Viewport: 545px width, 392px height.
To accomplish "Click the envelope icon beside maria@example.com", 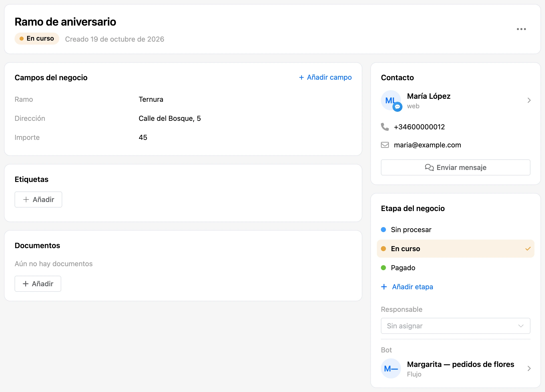I will (x=385, y=145).
